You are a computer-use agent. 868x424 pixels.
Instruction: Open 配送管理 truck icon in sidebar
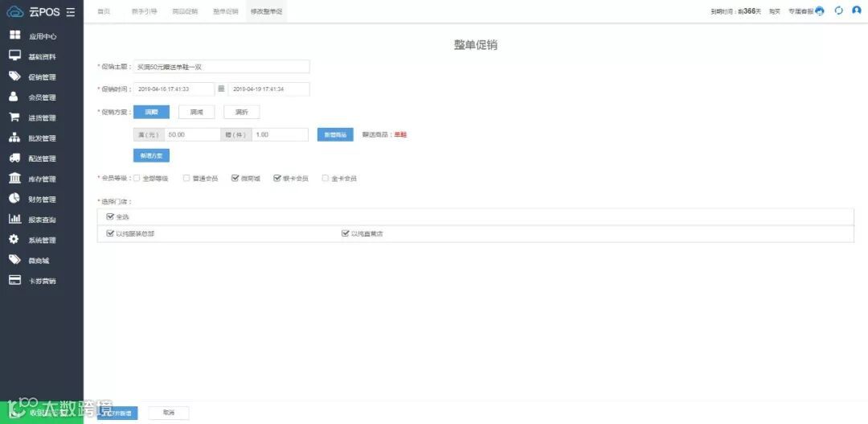pos(15,158)
